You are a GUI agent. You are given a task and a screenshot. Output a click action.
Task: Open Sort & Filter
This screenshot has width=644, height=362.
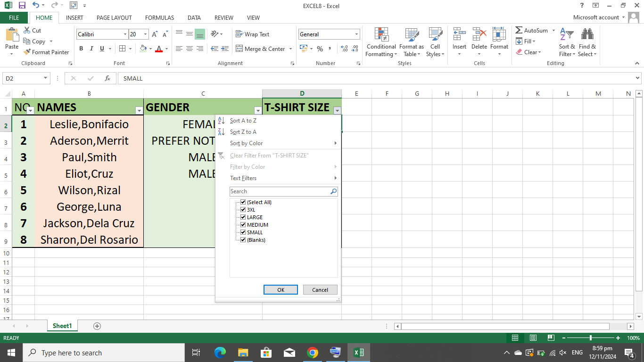click(x=567, y=42)
